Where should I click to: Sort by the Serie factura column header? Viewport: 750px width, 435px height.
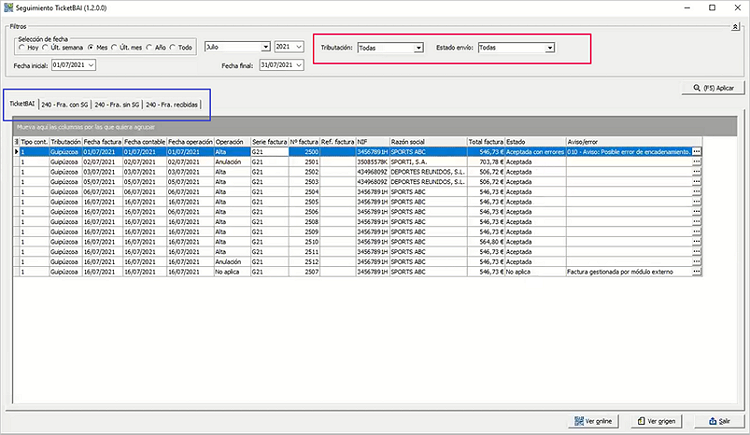[x=269, y=142]
